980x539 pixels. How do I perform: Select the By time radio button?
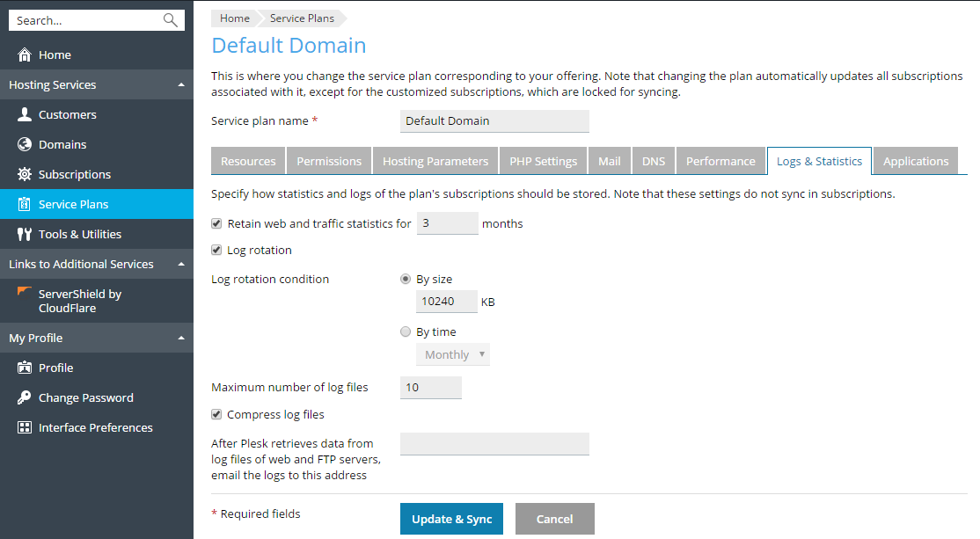[x=406, y=331]
